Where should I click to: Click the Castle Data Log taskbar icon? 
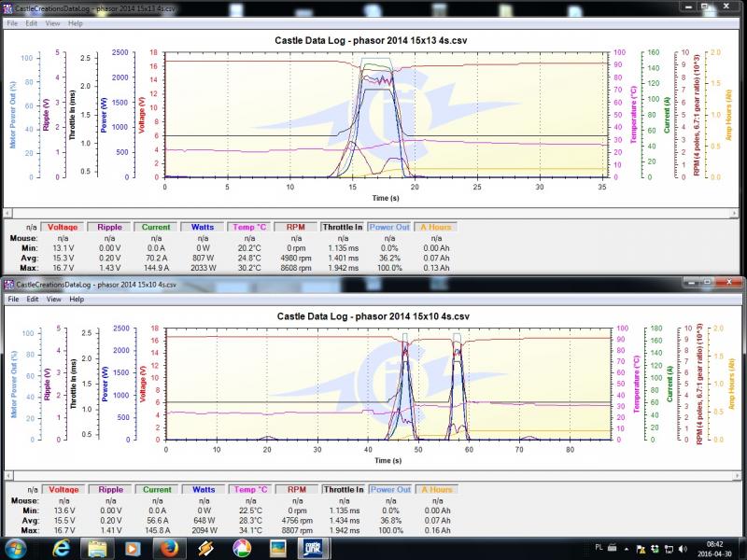tap(316, 546)
